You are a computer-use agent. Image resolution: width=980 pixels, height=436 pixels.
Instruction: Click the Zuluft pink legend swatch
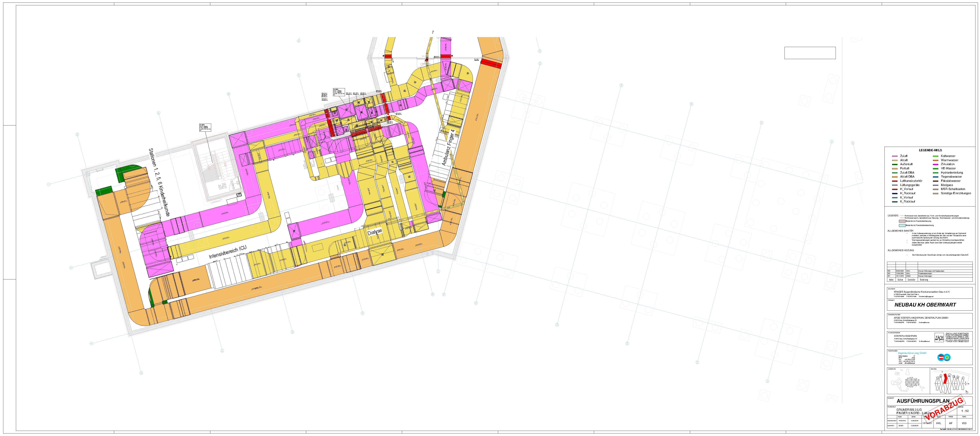point(895,156)
